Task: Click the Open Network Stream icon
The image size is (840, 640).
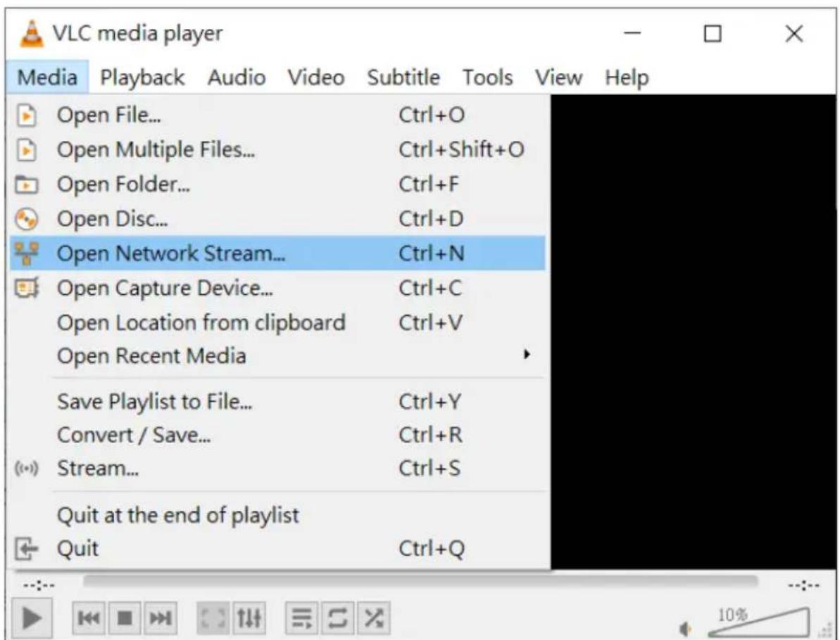Action: click(x=27, y=253)
